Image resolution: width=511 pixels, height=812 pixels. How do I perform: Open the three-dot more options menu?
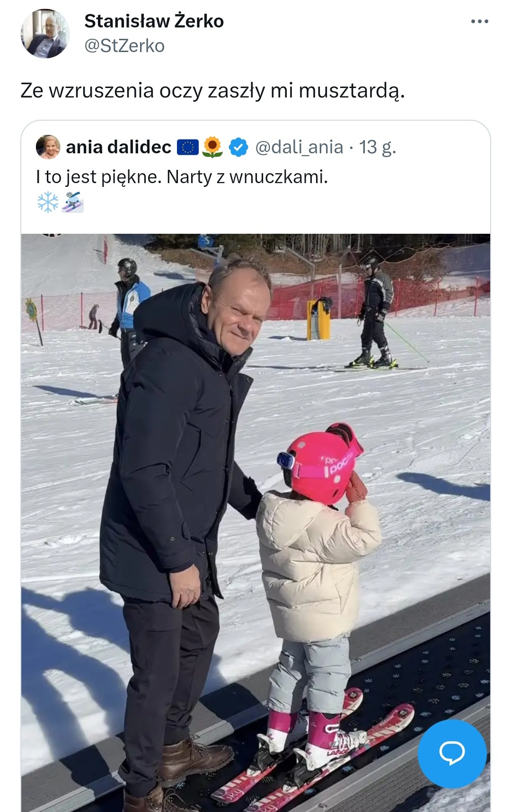coord(479,21)
